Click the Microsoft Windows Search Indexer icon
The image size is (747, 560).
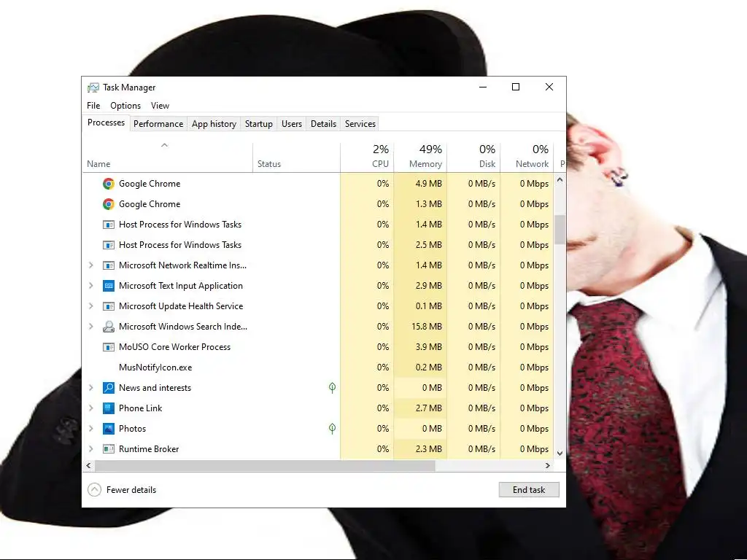tap(109, 327)
